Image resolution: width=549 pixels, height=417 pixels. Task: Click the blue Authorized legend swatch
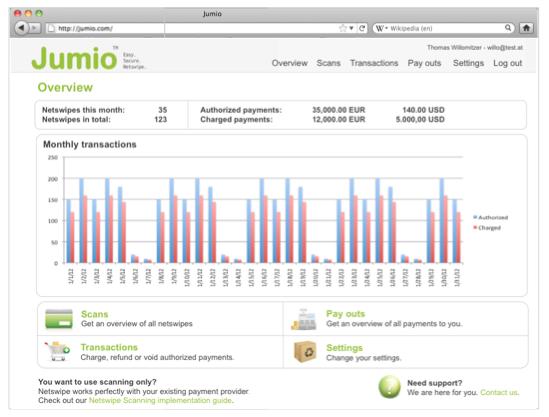point(475,217)
